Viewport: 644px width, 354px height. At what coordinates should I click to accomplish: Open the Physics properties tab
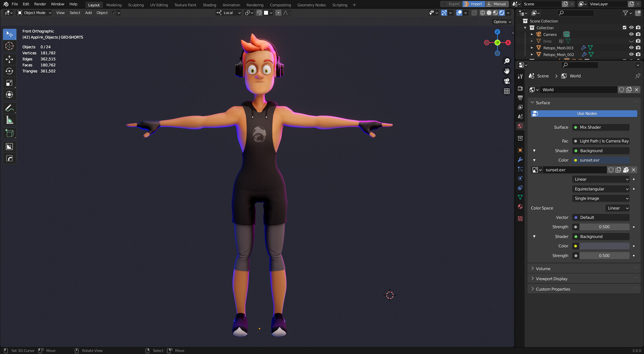tap(520, 178)
